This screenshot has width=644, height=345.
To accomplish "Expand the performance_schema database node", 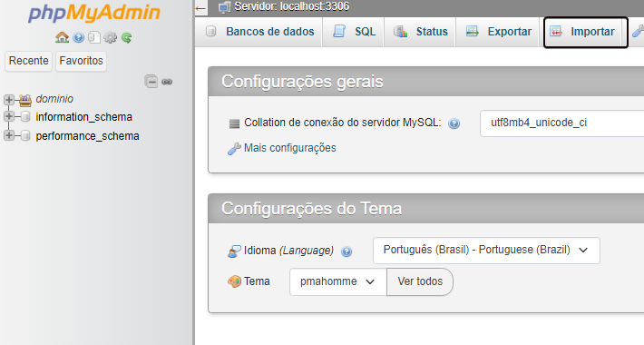I will (9, 135).
